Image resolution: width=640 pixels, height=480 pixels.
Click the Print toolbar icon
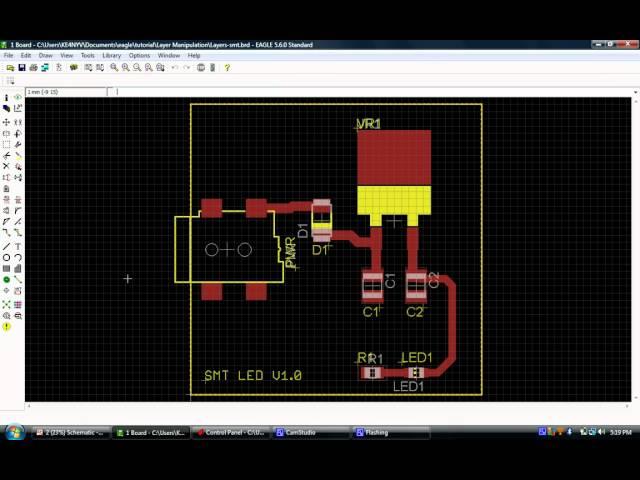point(33,68)
